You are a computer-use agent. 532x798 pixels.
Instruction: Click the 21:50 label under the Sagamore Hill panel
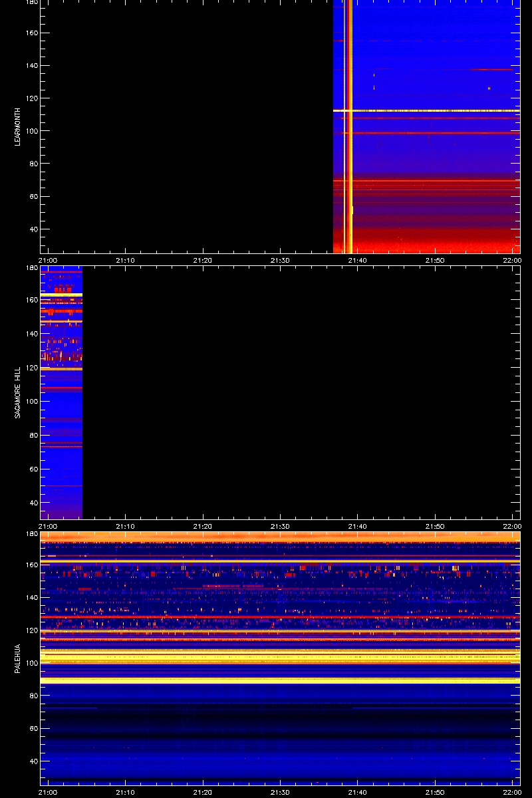pyautogui.click(x=435, y=526)
